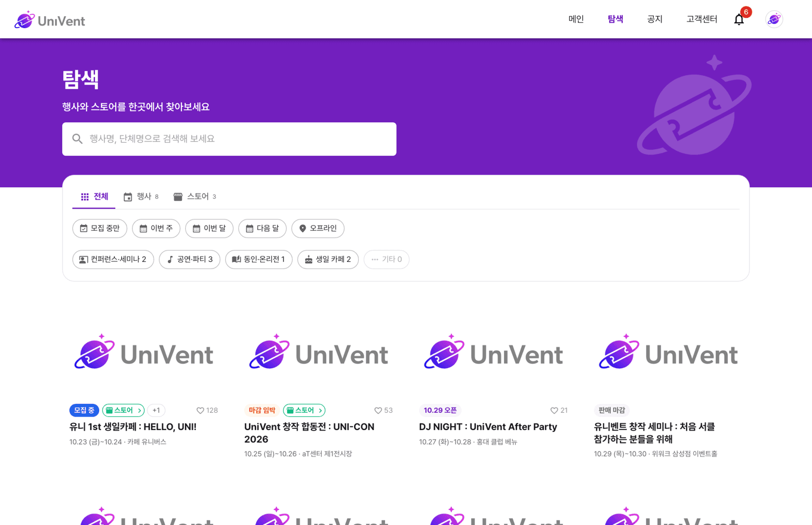The width and height of the screenshot is (812, 525).
Task: Click the 모집 중 badge
Action: 84,410
